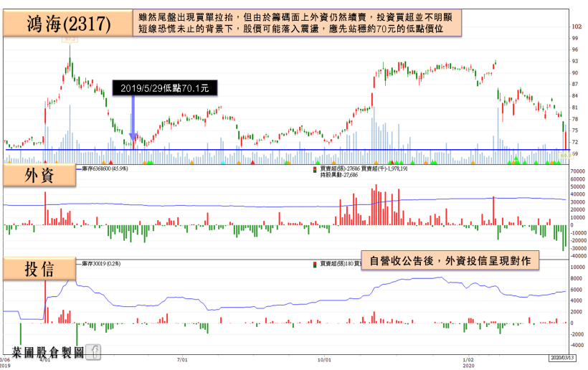Click the 72 value on the price axis
The image size is (588, 370).
[x=575, y=142]
